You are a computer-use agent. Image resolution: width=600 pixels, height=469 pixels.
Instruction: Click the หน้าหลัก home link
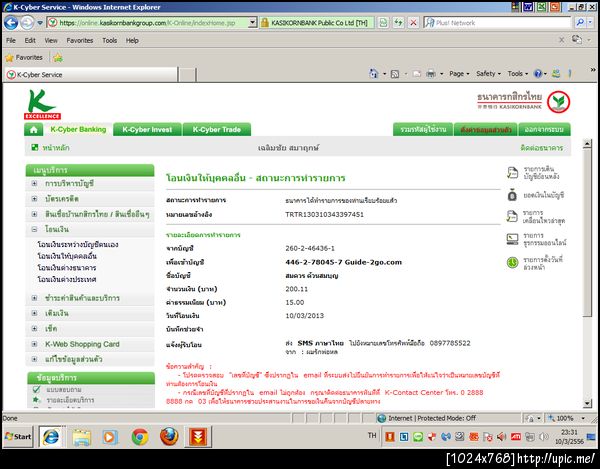point(55,148)
